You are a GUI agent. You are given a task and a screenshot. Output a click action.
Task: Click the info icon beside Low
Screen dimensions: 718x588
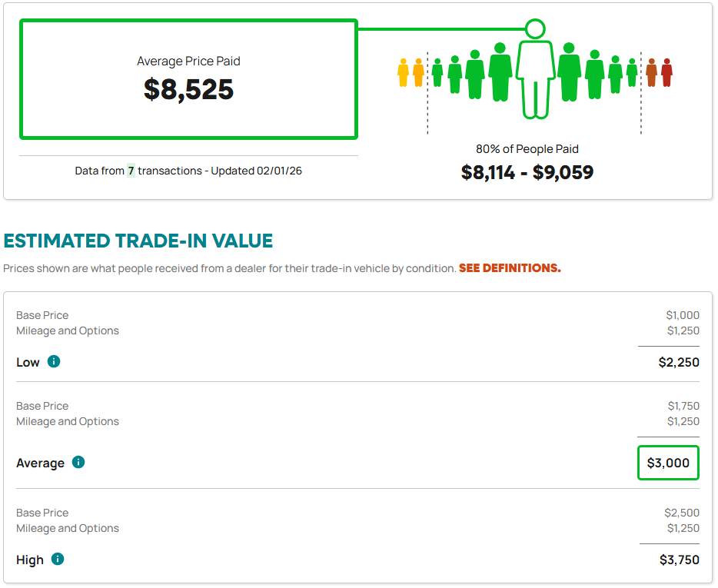(54, 361)
